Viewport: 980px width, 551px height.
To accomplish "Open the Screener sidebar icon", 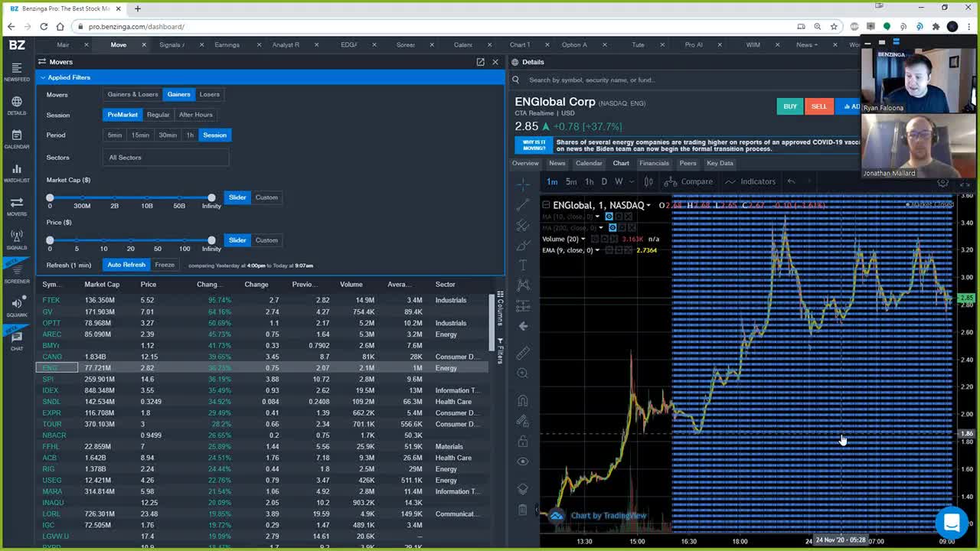I will pyautogui.click(x=17, y=273).
